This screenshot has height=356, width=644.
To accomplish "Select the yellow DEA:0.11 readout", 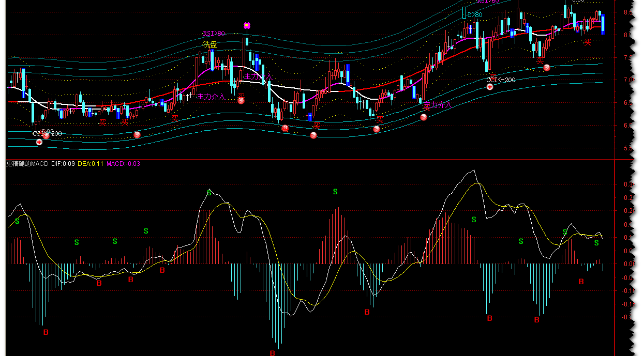I will 91,164.
